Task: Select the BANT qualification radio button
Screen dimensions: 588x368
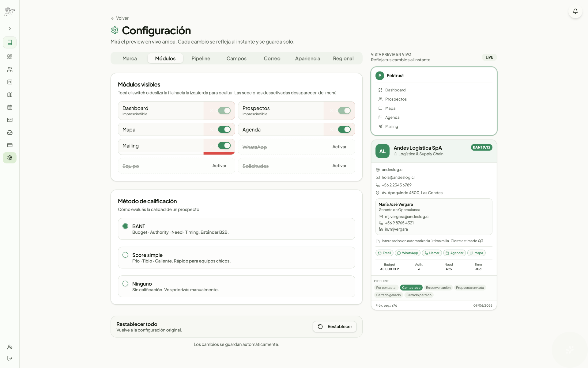Action: 125,226
